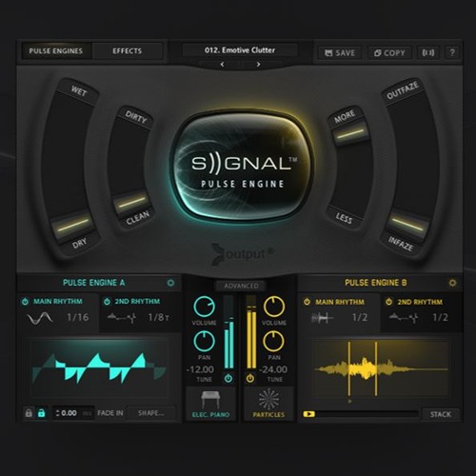Select the Particles instrument source
476x476 pixels.
click(x=268, y=404)
